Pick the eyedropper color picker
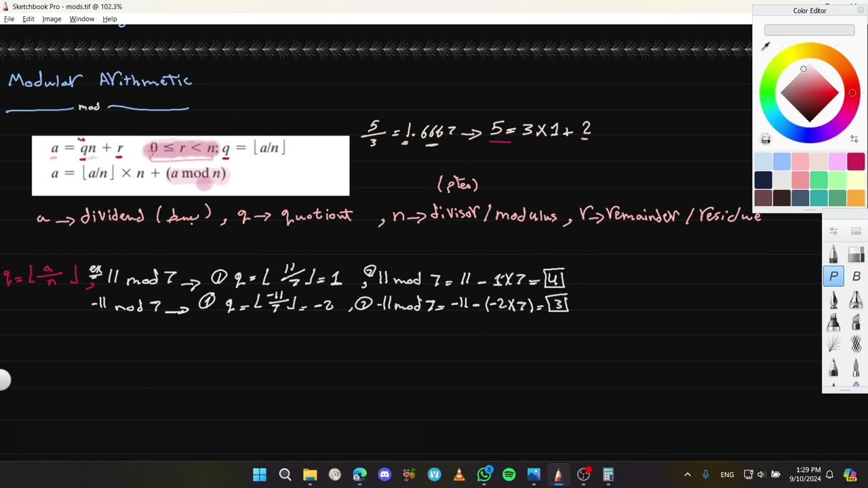 click(x=766, y=46)
